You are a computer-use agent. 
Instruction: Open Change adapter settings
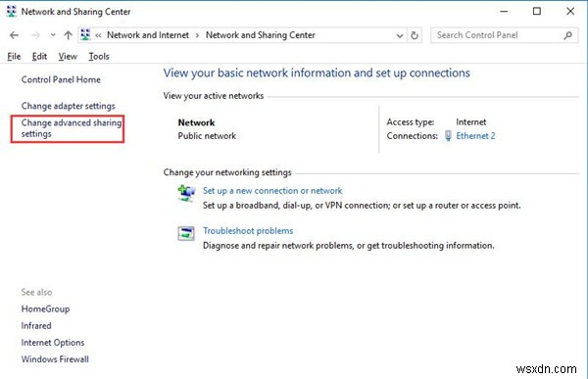tap(68, 106)
